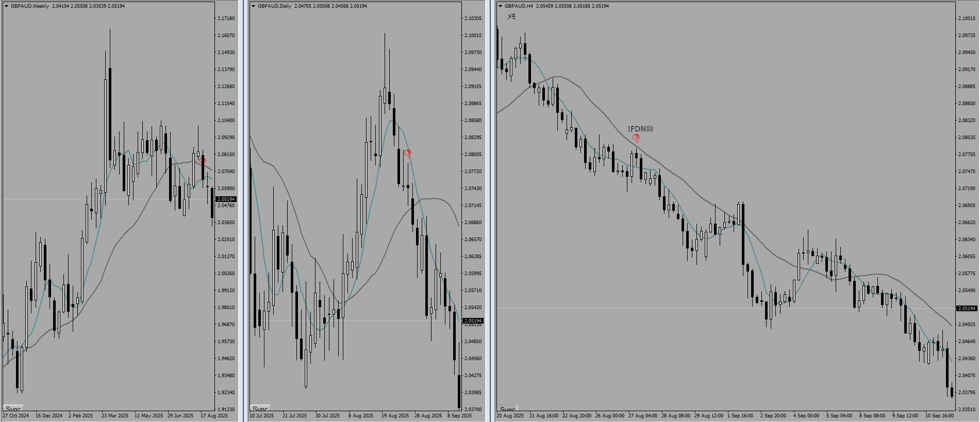Select the メモ text label on H4 chart
Image resolution: width=980 pixels, height=422 pixels.
[x=511, y=16]
